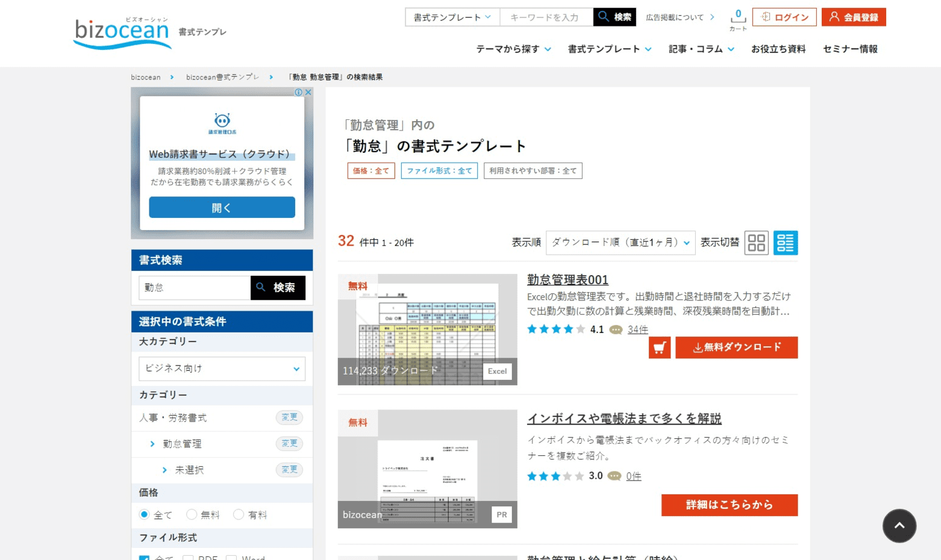
Task: Click the sidebar search magnifier button
Action: [x=277, y=288]
